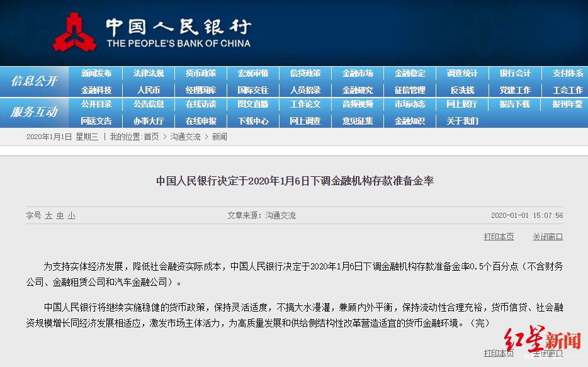The height and width of the screenshot is (367, 588).
Task: Click 沟通交流 in the breadcrumb path
Action: point(185,137)
